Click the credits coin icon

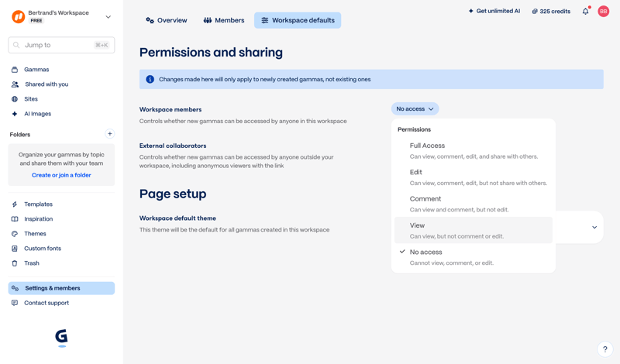click(x=535, y=12)
